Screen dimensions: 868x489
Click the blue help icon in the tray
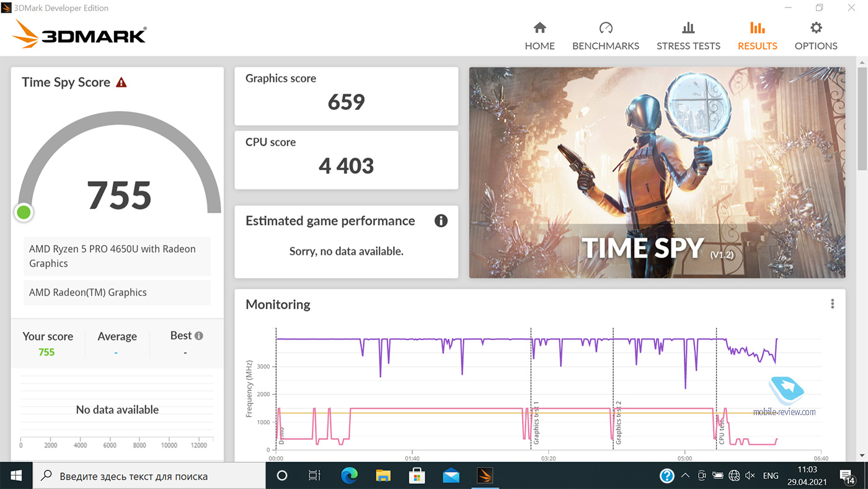[667, 476]
